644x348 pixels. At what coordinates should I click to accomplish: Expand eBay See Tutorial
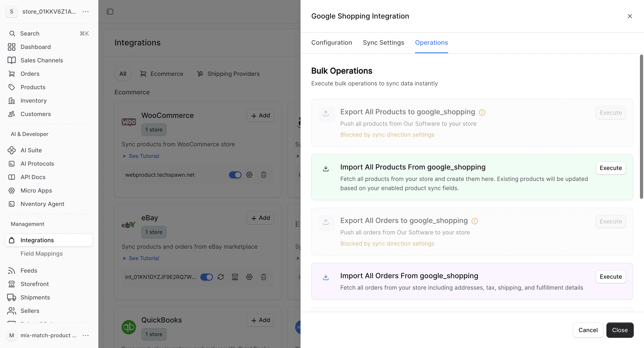(x=141, y=258)
